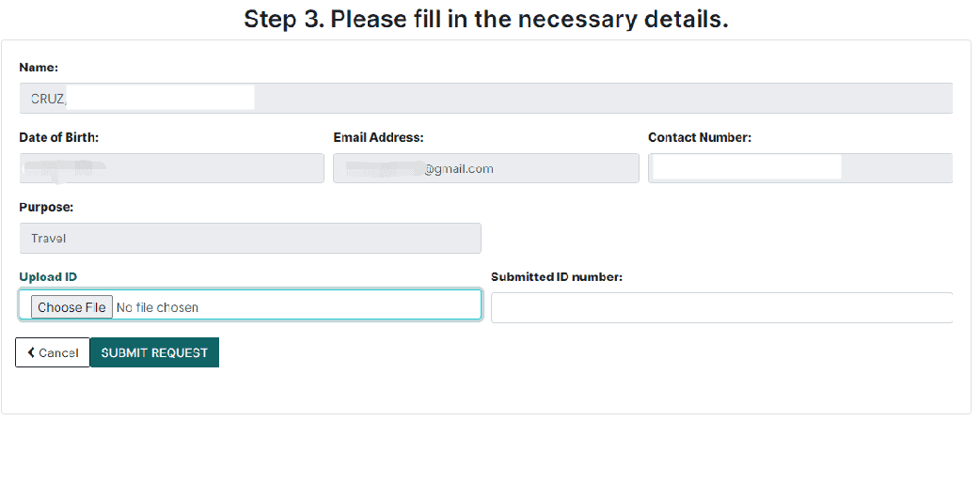Select the Date of Birth field
Screen dimensions: 980x483
171,168
